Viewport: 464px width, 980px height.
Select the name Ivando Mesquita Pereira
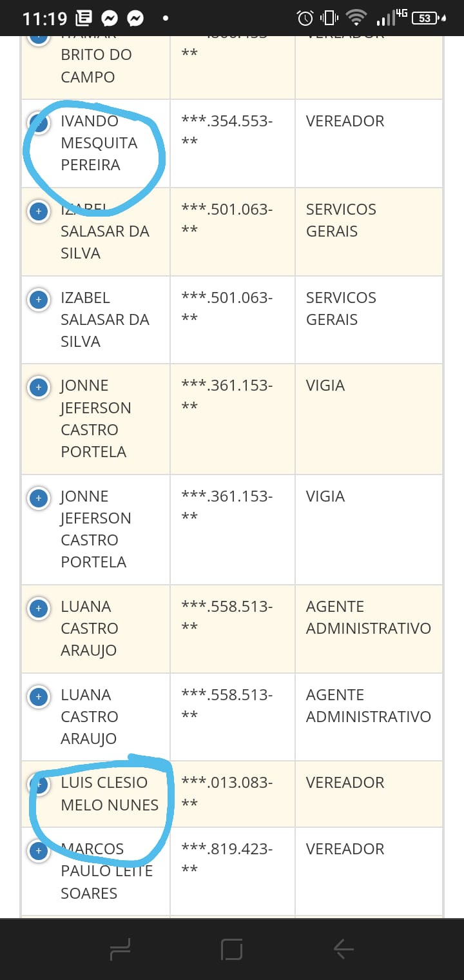tap(99, 143)
